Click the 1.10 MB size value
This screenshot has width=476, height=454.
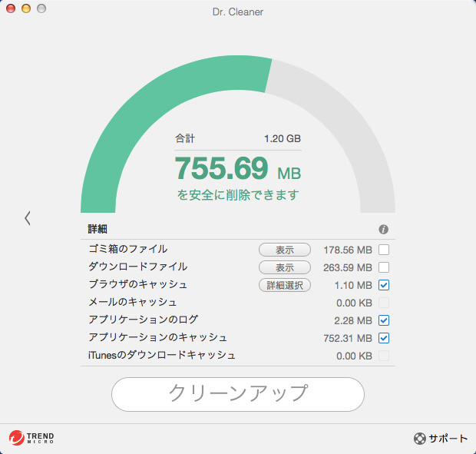(353, 285)
